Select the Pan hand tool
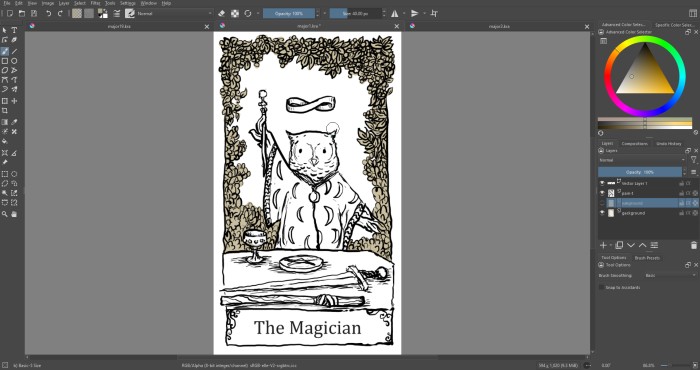The image size is (700, 370). pos(14,214)
